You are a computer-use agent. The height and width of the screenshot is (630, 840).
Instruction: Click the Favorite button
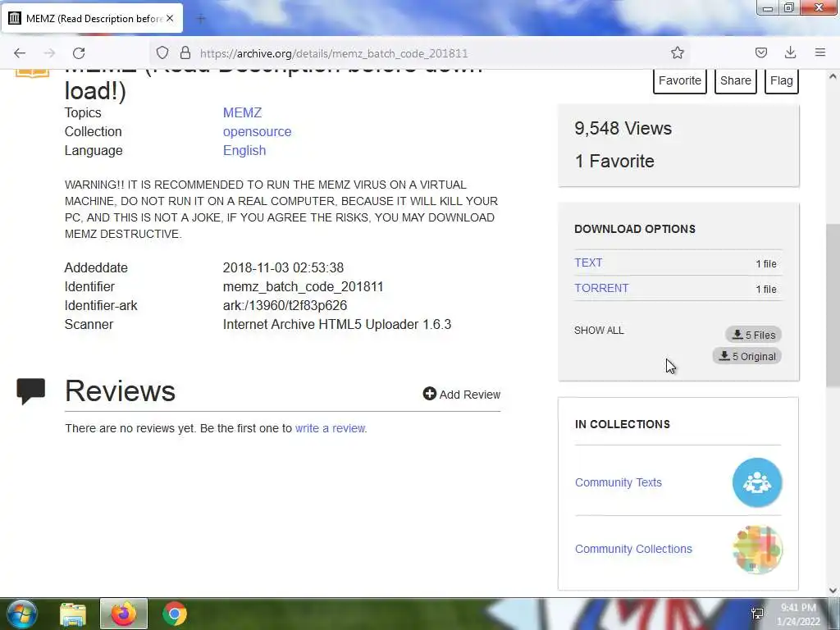tap(680, 81)
